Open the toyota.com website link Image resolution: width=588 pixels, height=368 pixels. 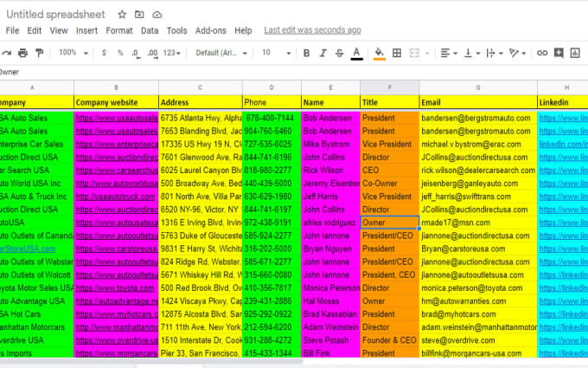click(x=115, y=288)
